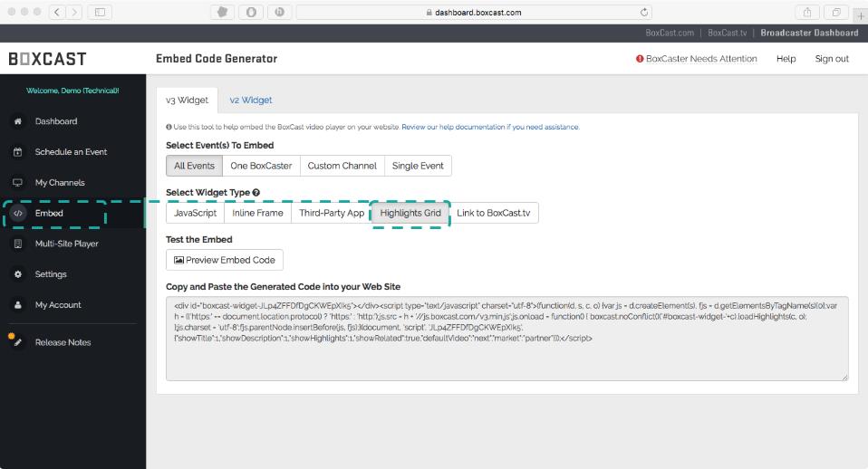
Task: Click the My Account person icon
Action: point(17,305)
